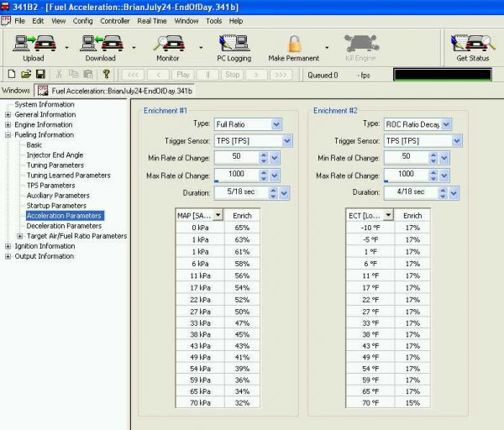This screenshot has width=504, height=430.
Task: Open Enrichment #1 Type dropdown
Action: [x=276, y=124]
